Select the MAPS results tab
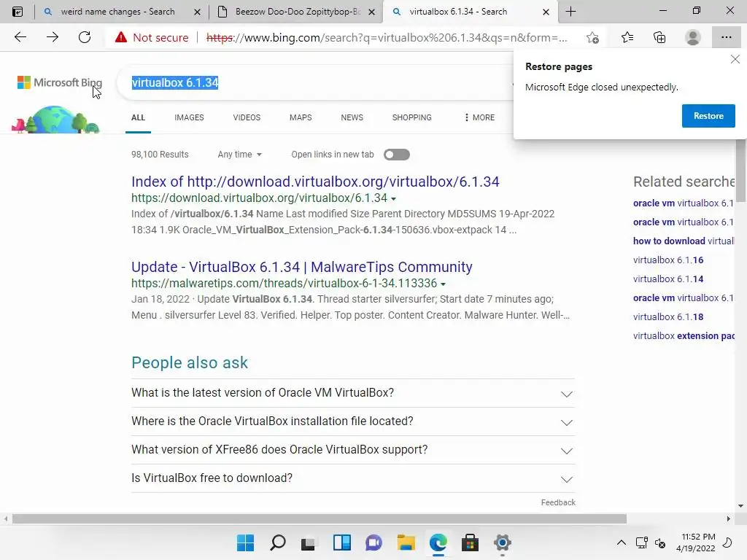747x560 pixels. point(301,117)
